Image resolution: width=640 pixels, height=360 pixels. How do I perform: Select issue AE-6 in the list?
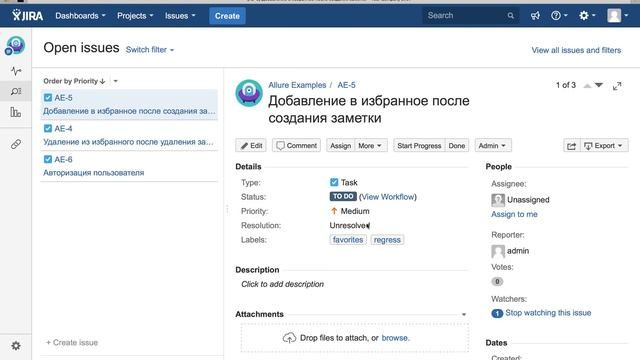coord(129,166)
